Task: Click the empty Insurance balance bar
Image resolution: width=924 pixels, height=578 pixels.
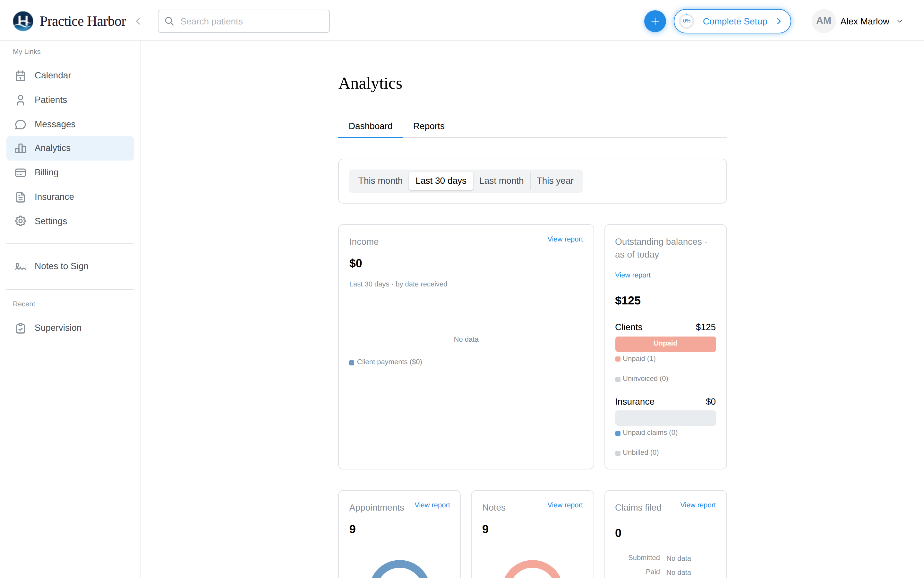Action: pyautogui.click(x=665, y=418)
